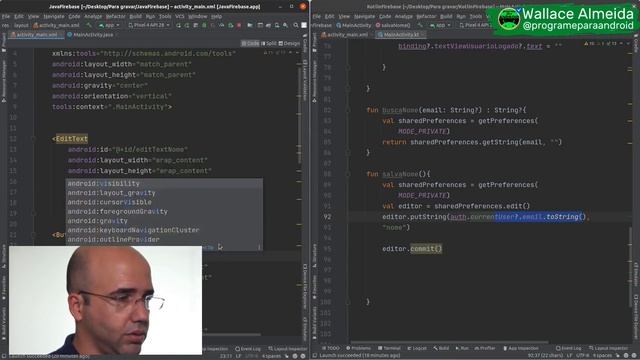The image size is (640, 360).
Task: Click Search Everywhere magnifier in JavaFirebase toolbar
Action: [296, 25]
